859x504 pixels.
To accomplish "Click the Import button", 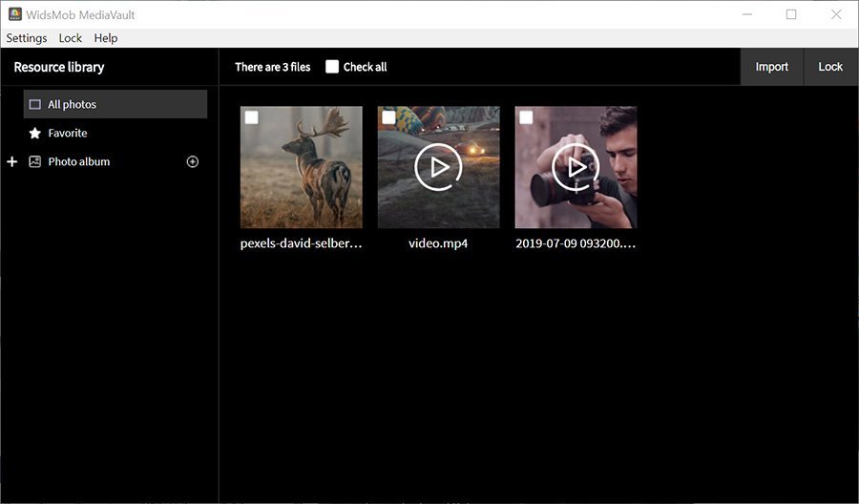I will pos(772,67).
